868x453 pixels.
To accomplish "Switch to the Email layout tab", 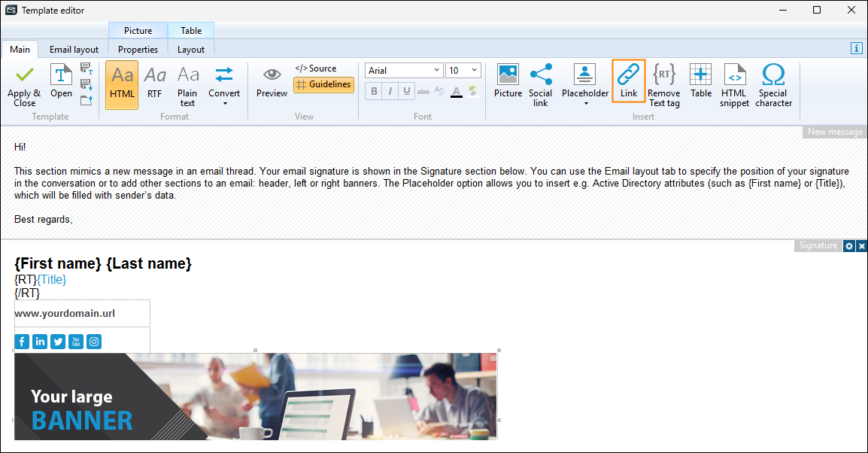I will (74, 49).
